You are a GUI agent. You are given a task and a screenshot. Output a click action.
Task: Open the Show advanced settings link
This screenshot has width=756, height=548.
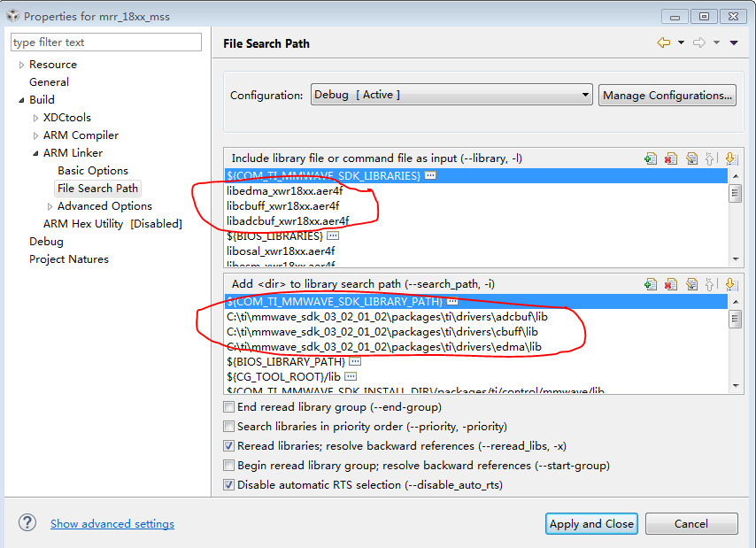point(112,523)
